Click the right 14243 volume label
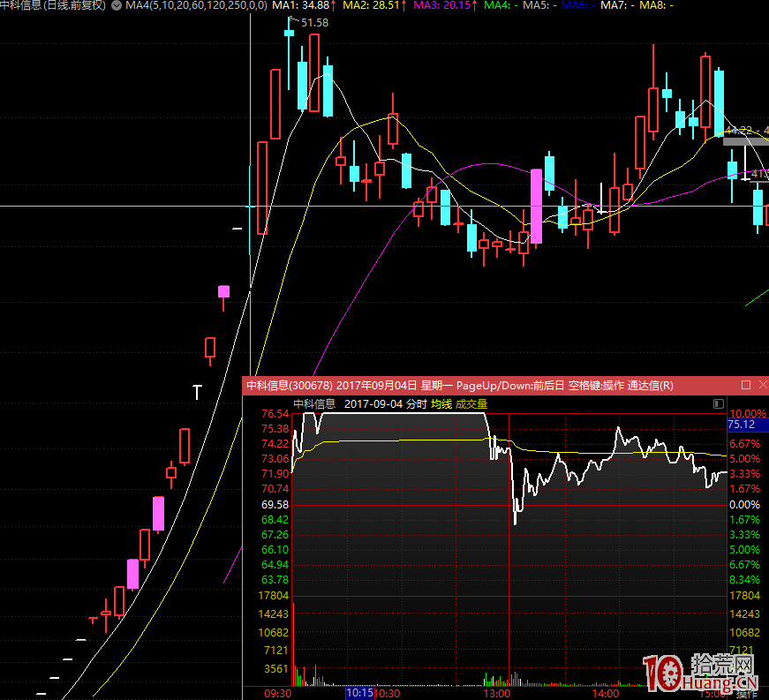The width and height of the screenshot is (769, 700). tap(744, 613)
